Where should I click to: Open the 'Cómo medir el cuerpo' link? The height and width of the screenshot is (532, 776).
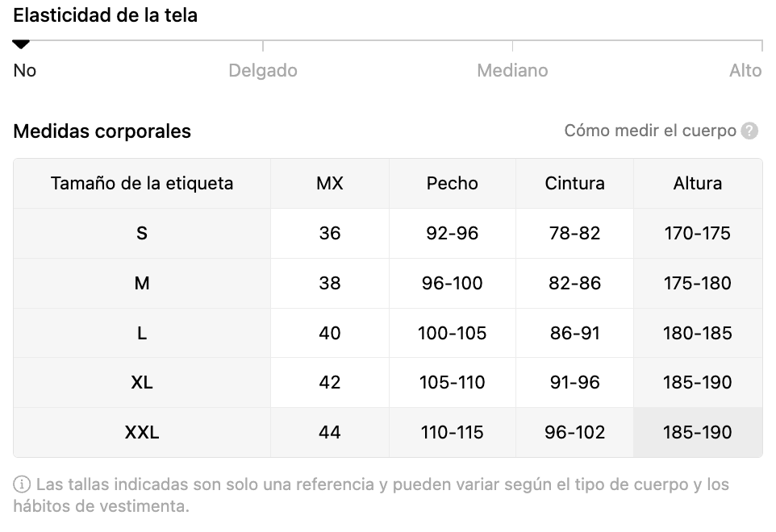coord(650,131)
